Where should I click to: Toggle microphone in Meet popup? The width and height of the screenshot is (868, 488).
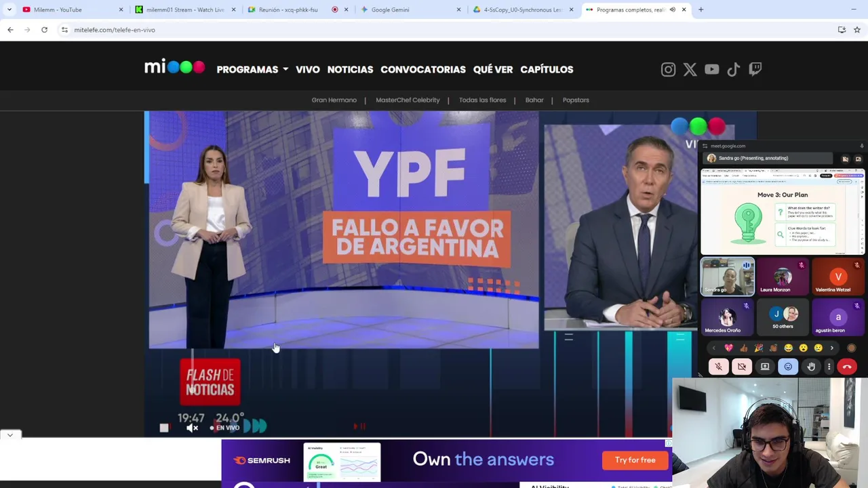click(718, 367)
